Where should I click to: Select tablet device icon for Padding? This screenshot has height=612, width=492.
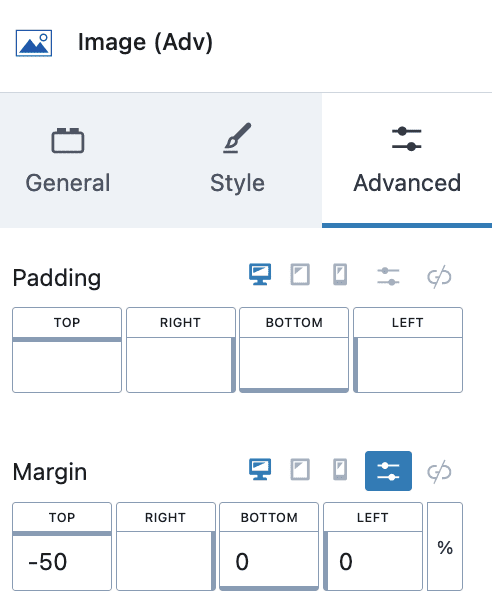(300, 275)
